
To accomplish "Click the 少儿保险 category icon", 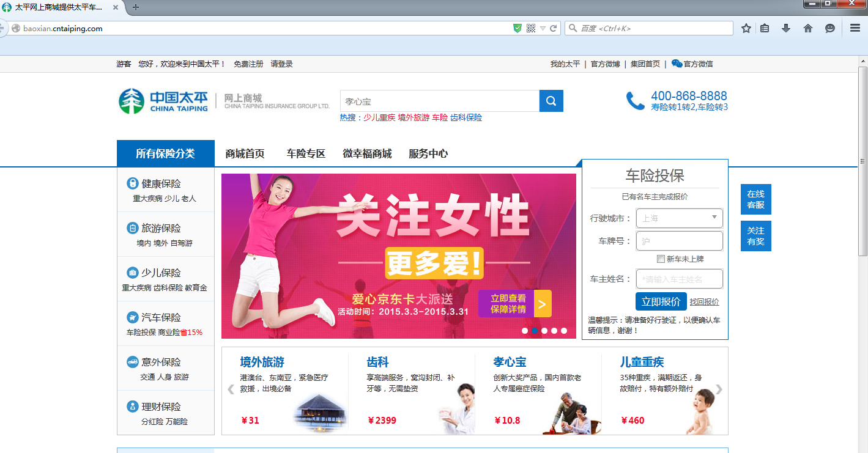I will coord(132,273).
